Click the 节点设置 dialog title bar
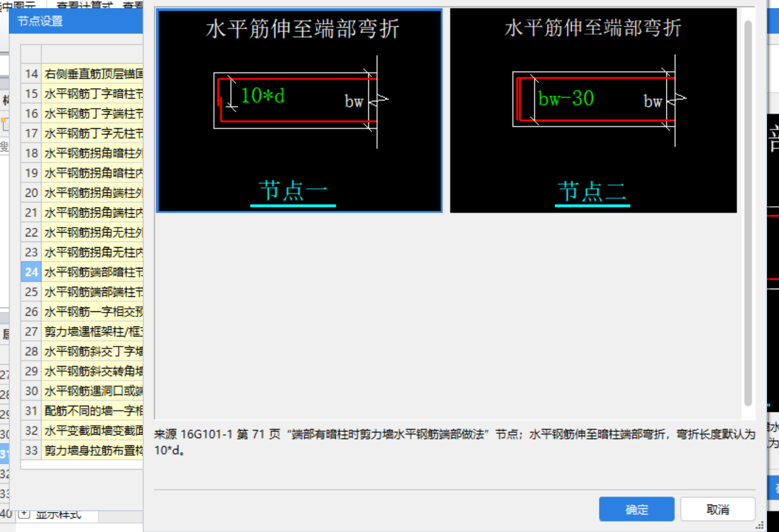The height and width of the screenshot is (532, 779). (x=76, y=21)
